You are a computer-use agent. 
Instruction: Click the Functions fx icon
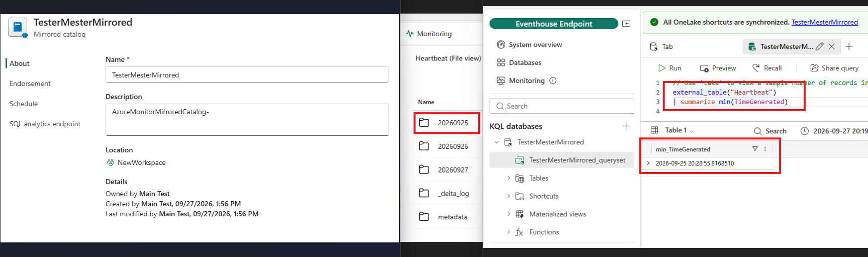520,232
